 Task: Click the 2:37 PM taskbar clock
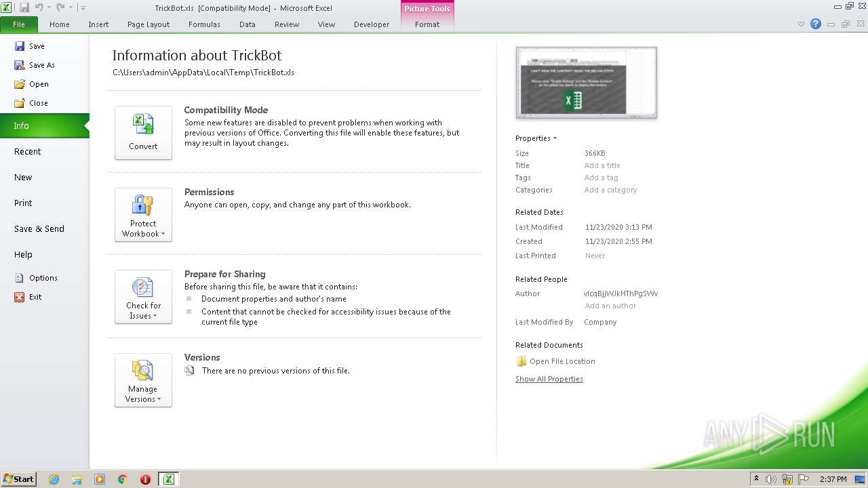833,479
